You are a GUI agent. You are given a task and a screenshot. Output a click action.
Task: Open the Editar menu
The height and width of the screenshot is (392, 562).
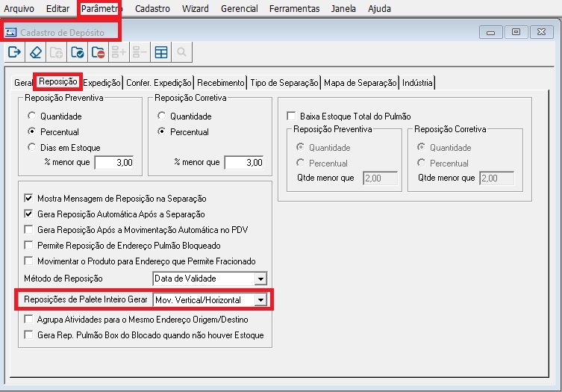tap(57, 9)
